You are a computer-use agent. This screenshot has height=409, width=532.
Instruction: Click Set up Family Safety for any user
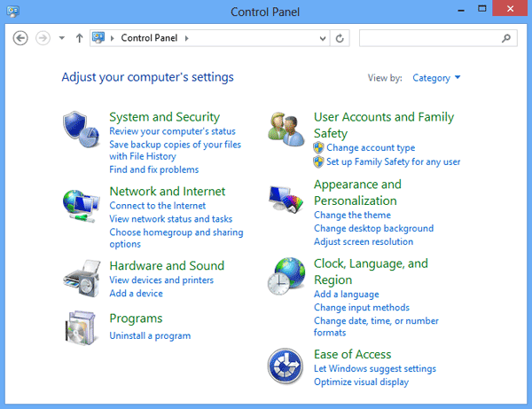pyautogui.click(x=393, y=161)
